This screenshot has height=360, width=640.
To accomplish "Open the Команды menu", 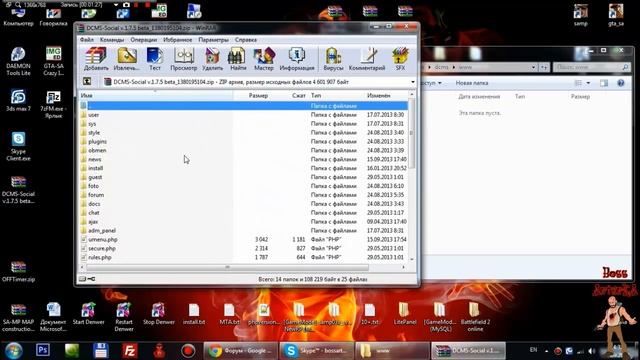I will [x=112, y=40].
